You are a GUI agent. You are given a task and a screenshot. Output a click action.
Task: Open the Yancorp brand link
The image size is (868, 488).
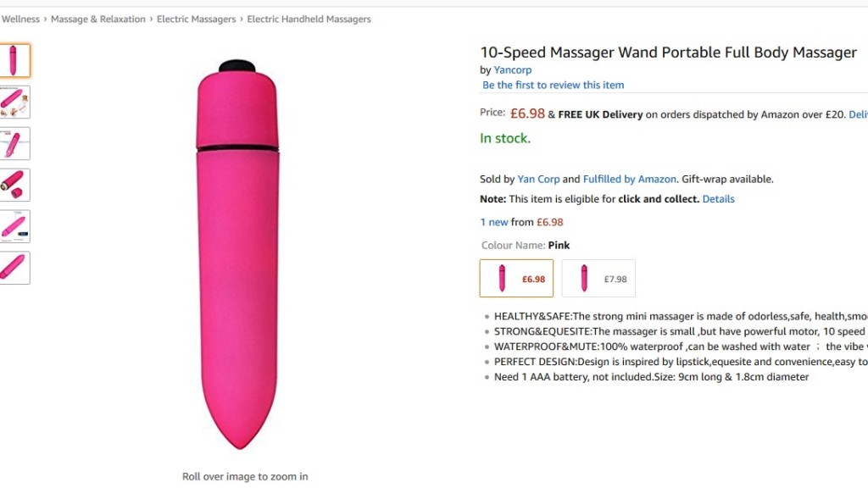pos(512,70)
